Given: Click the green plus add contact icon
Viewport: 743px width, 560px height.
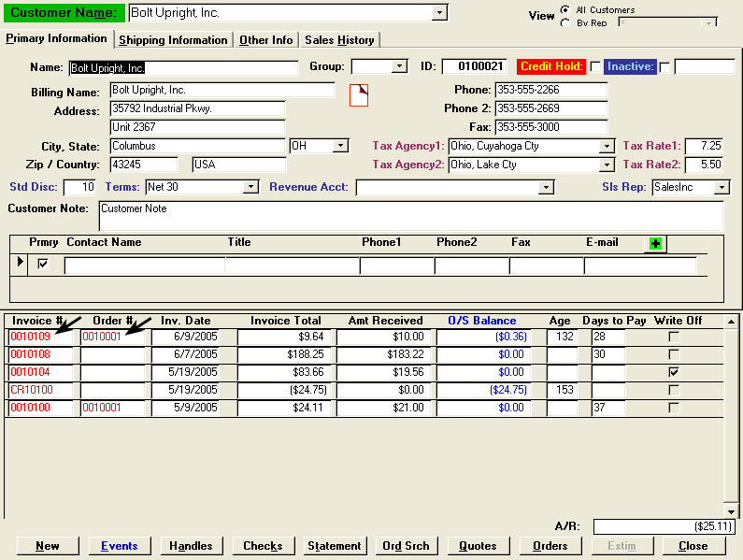Looking at the screenshot, I should (x=655, y=244).
